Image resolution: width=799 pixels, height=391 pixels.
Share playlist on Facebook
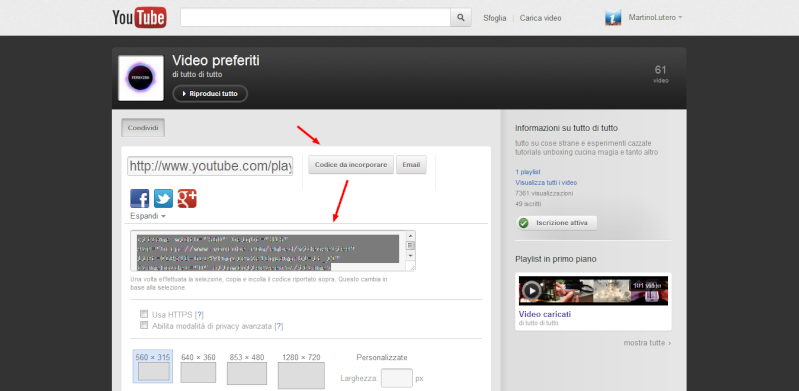coord(140,198)
